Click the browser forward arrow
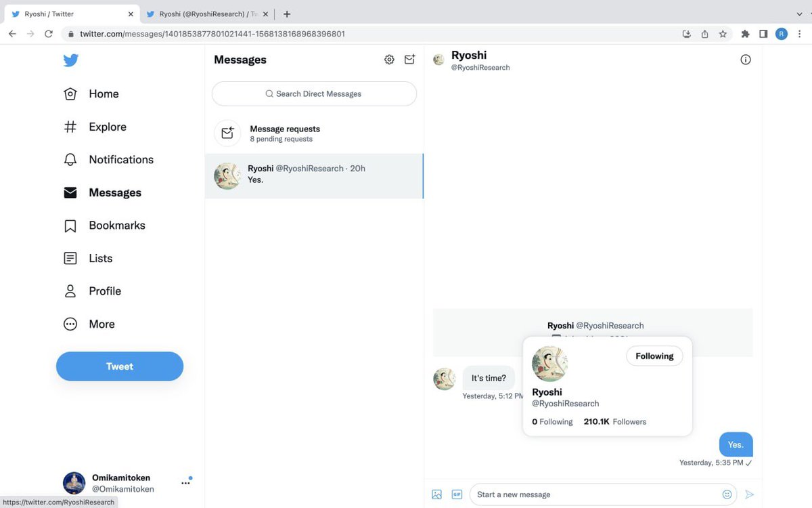 point(30,34)
